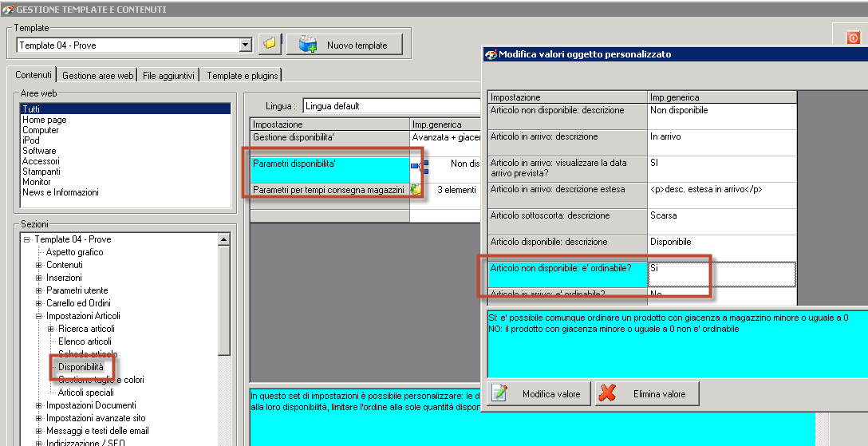The height and width of the screenshot is (446, 868).
Task: Select Computer in Aree web list
Action: click(x=41, y=130)
